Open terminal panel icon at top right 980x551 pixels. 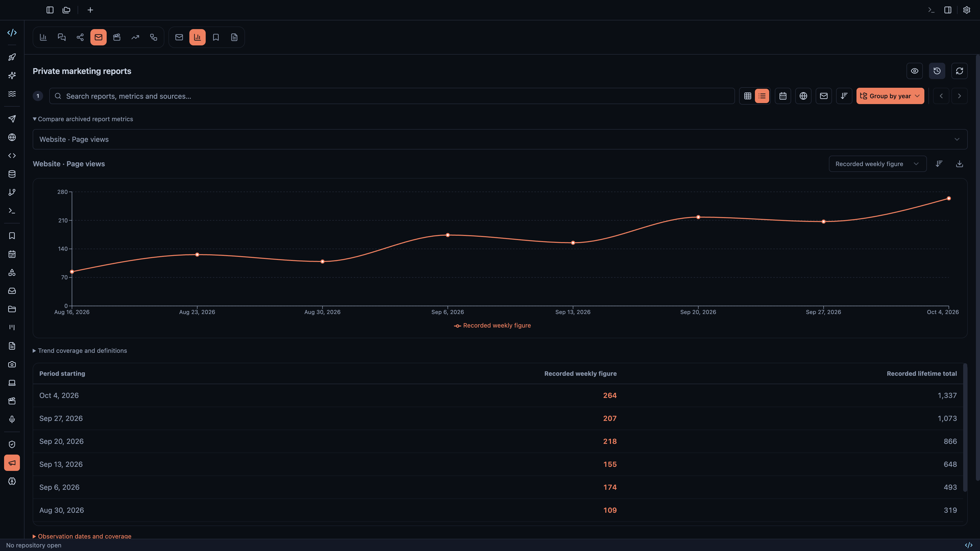(931, 10)
